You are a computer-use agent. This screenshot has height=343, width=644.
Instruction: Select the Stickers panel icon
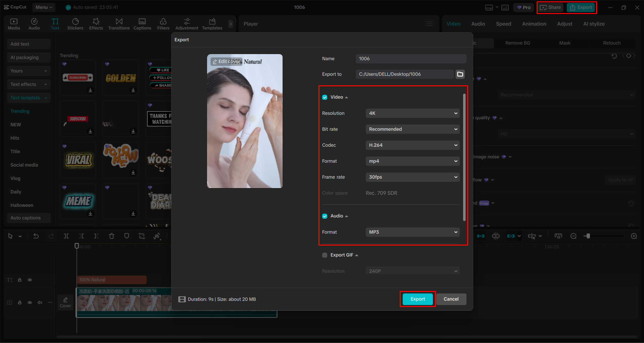(75, 24)
